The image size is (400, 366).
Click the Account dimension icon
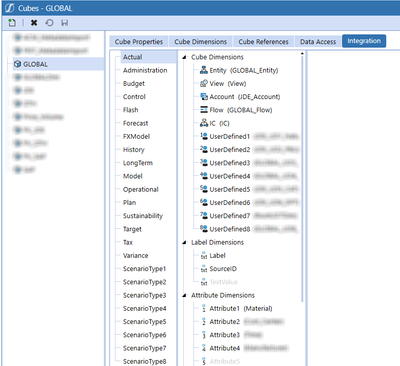[204, 97]
